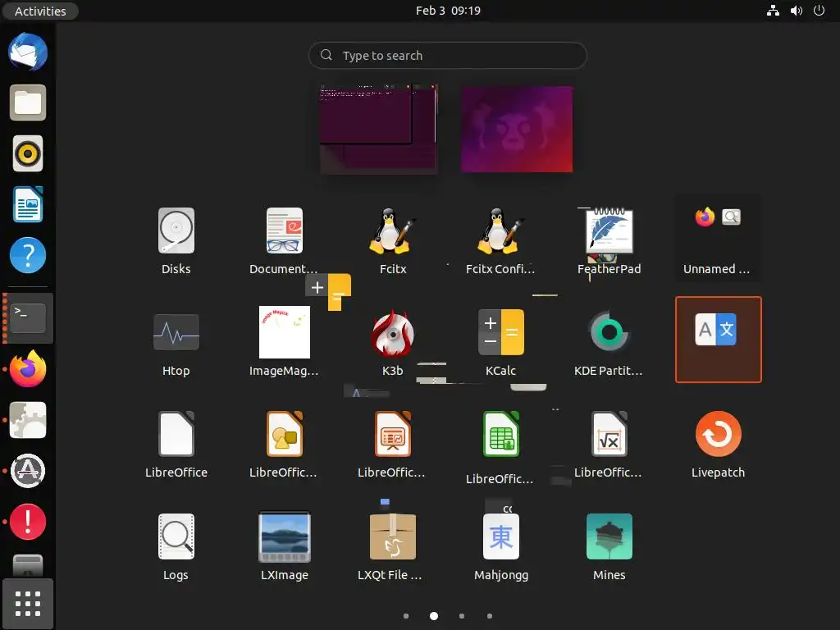Go to the first app grid page dot
Viewport: 840px width, 630px height.
pos(406,616)
